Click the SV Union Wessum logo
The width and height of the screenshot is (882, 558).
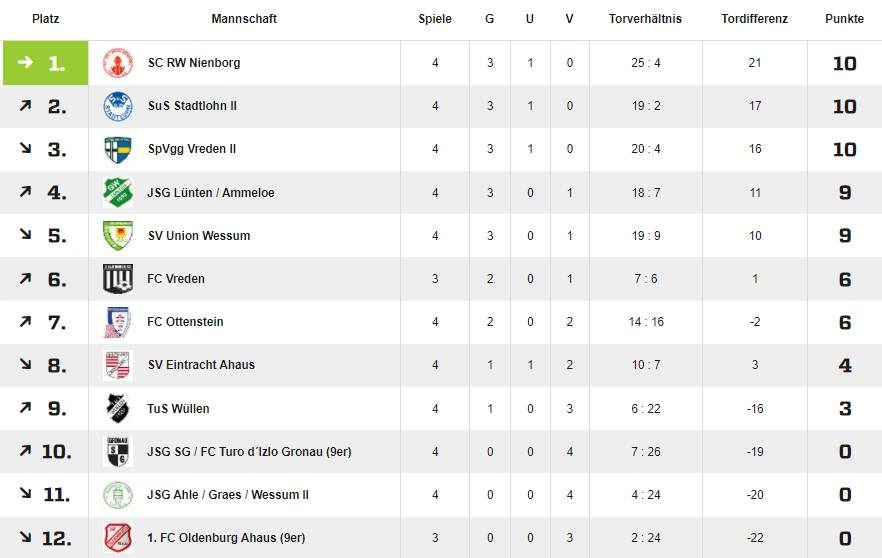(x=118, y=236)
